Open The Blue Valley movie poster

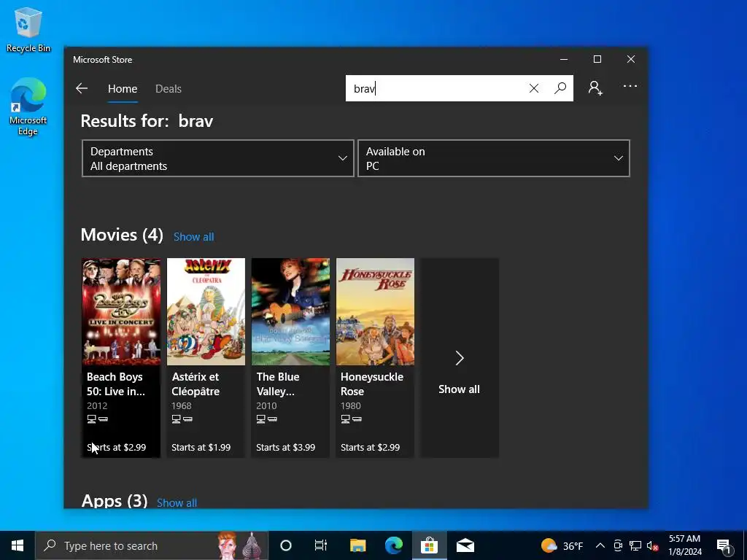pyautogui.click(x=290, y=312)
